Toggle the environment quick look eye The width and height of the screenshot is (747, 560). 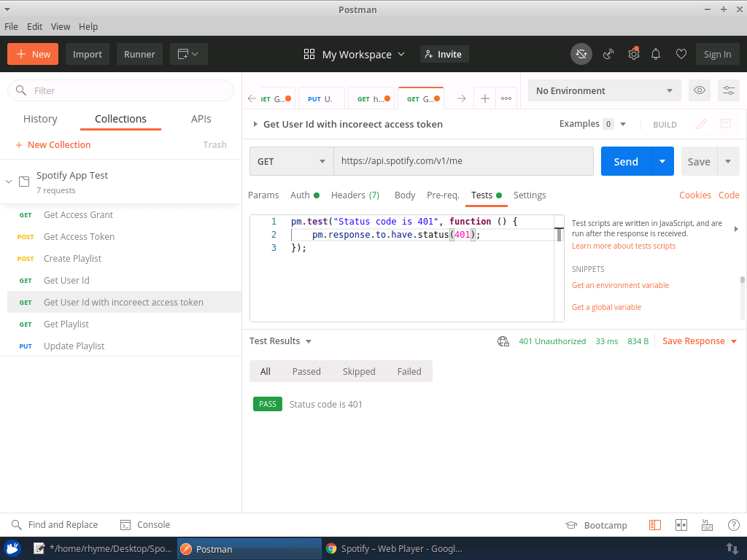(699, 90)
